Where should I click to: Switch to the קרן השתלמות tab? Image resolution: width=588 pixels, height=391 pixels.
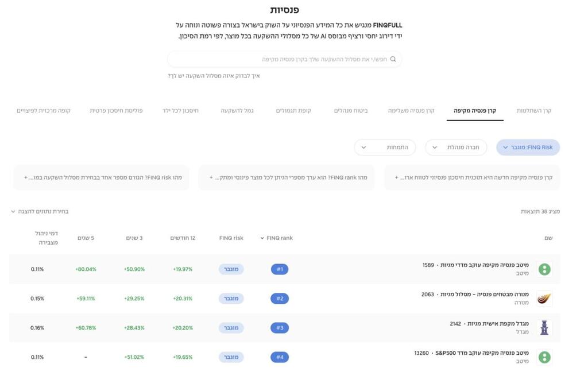[533, 111]
